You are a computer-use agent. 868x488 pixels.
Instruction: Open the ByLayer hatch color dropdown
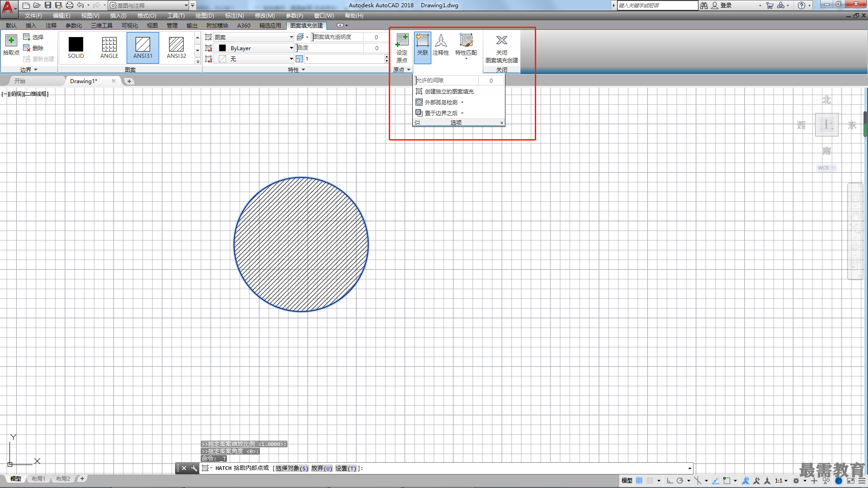254,48
